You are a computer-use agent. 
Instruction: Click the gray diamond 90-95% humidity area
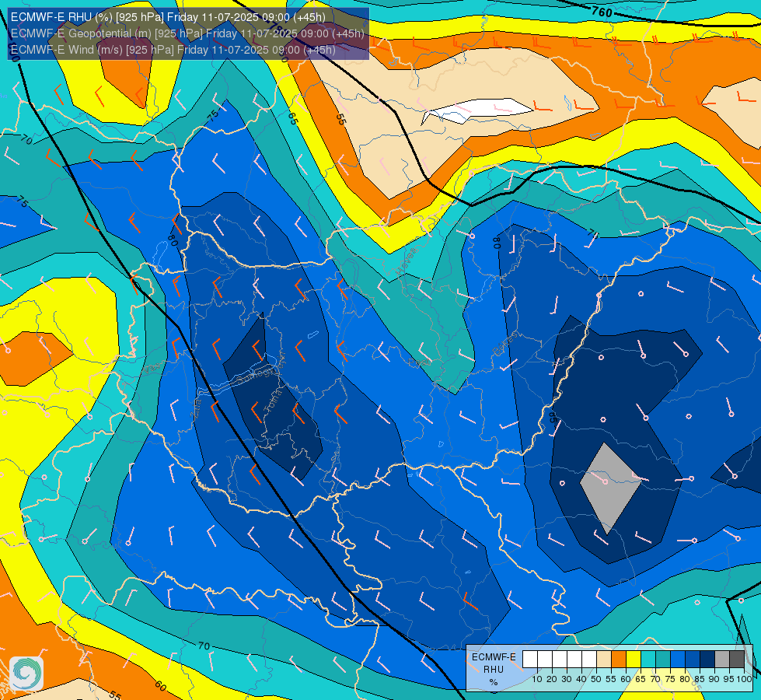[x=610, y=488]
